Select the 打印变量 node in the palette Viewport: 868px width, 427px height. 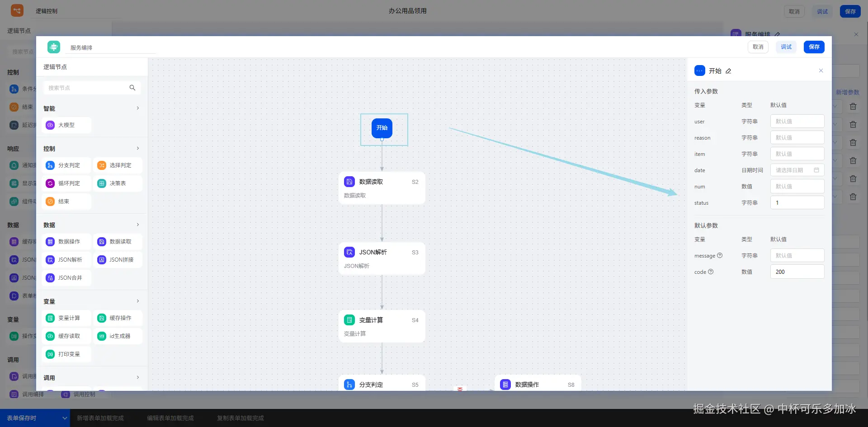tap(67, 354)
